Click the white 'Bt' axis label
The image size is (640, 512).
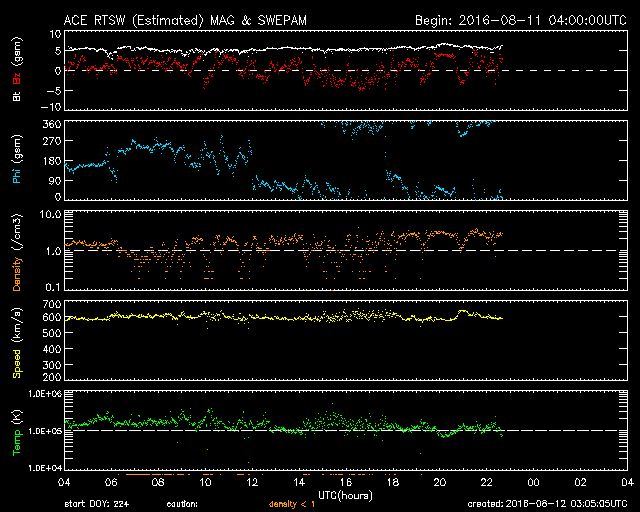16,96
